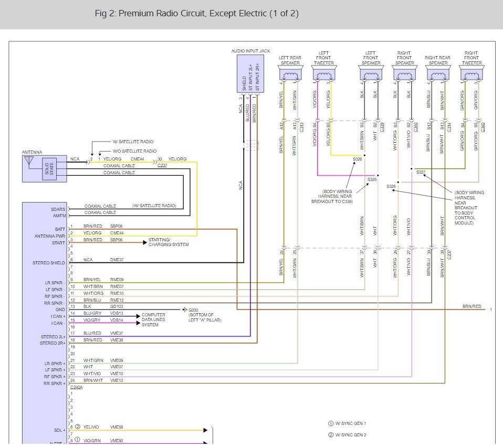The width and height of the screenshot is (503, 448).
Task: Click the SDL + yellow/violet wire arrow
Action: coord(205,430)
